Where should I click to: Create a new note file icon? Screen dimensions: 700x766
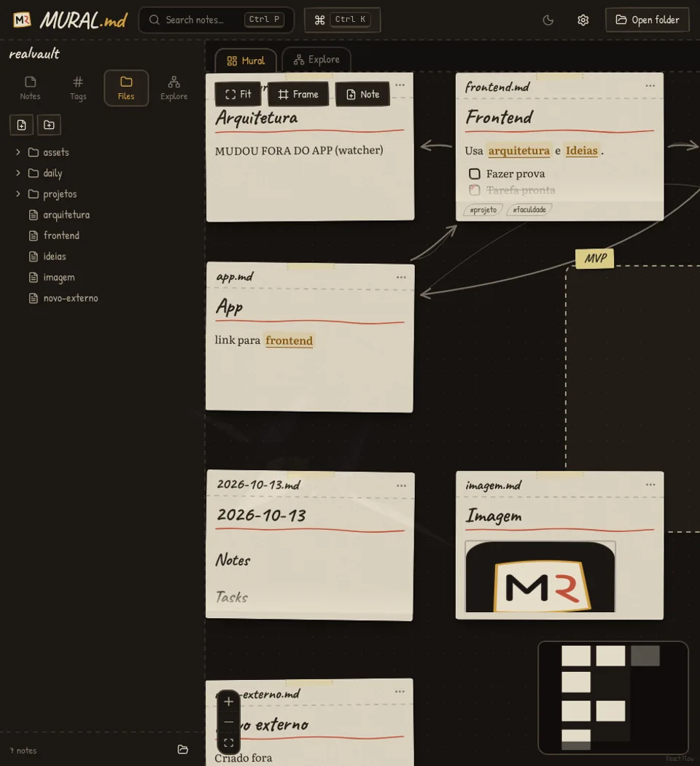point(21,125)
